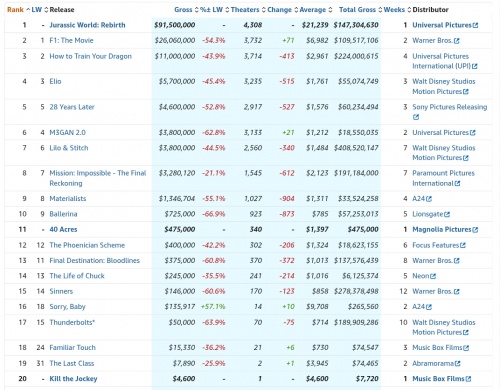
Task: Click external link icon under Sony Pictures Releasing
Action: [x=416, y=117]
